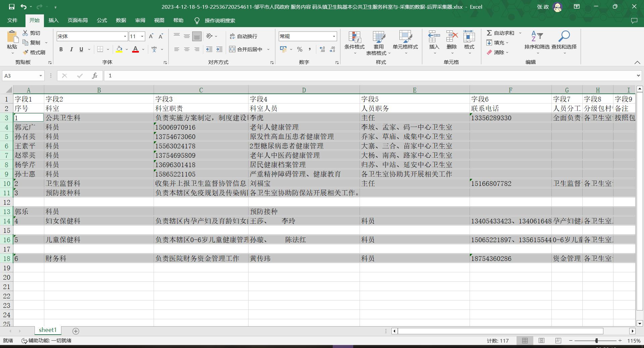
Task: Click the 自动换行 wrap text button
Action: tap(244, 36)
